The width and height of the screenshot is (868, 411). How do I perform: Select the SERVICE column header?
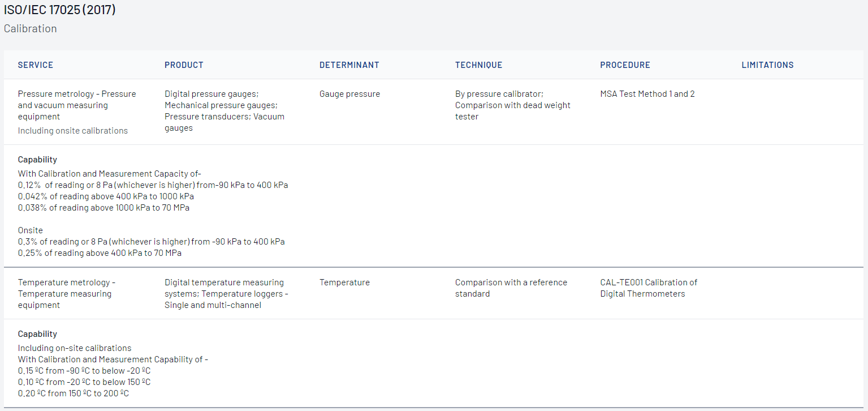click(x=36, y=65)
